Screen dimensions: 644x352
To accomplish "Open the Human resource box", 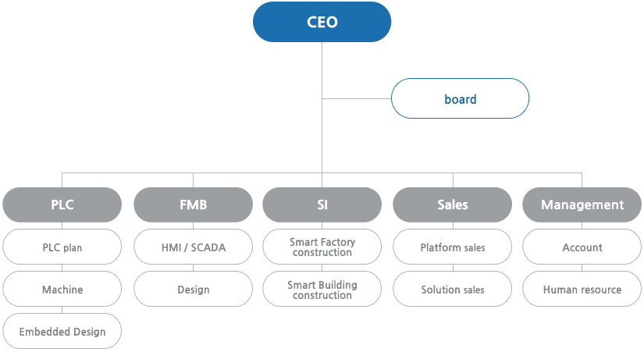I will click(x=582, y=289).
